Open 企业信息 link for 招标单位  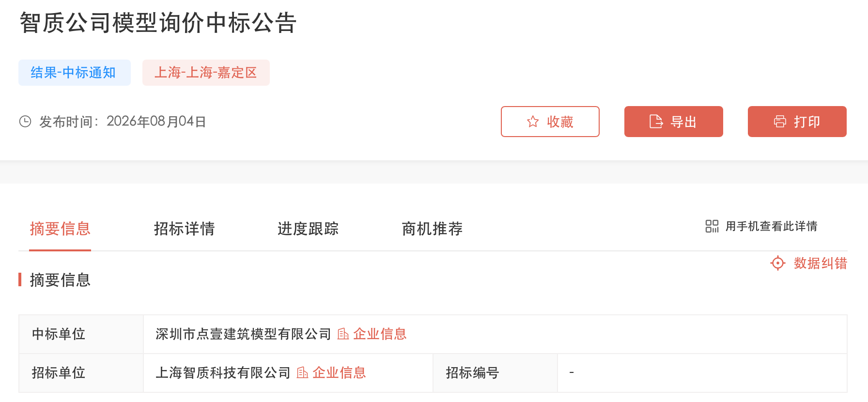[339, 372]
